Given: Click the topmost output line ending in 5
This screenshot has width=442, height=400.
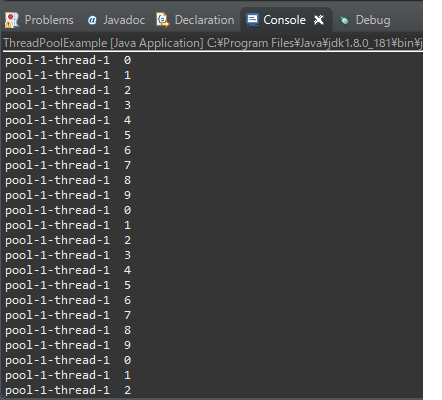Looking at the screenshot, I should click(68, 135).
